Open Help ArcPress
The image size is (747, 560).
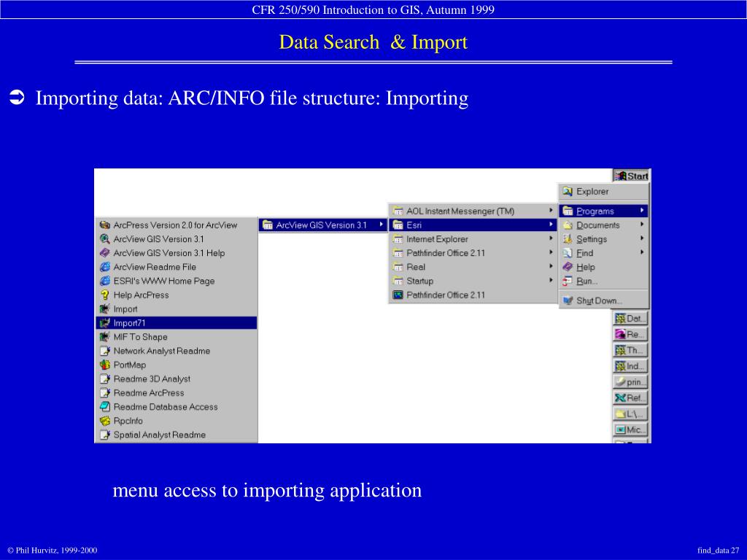coord(177,295)
